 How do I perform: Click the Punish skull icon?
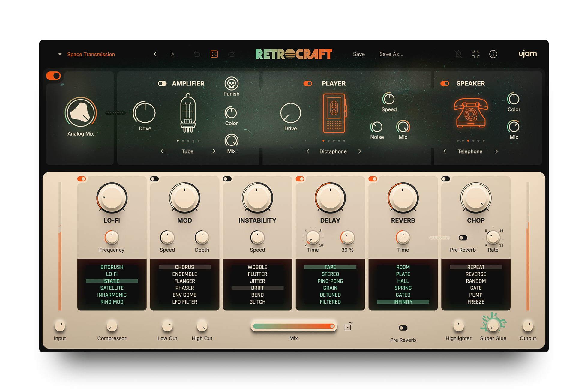pos(231,83)
